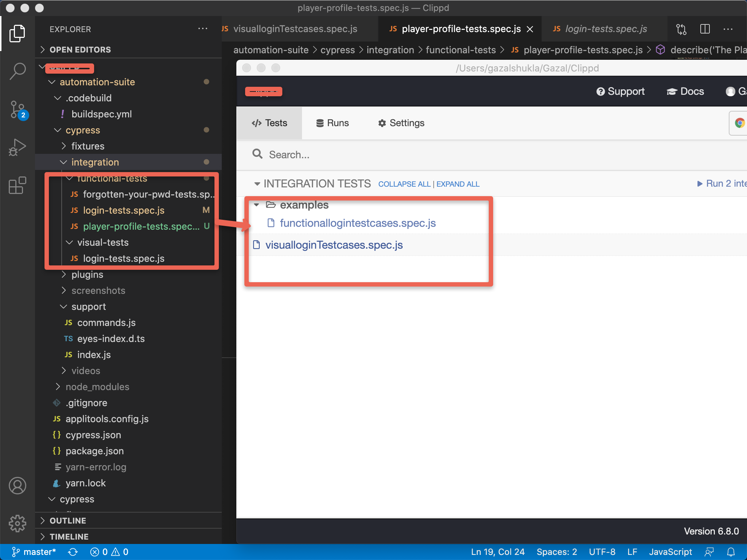The image size is (747, 560).
Task: Open visualloginTestcases.spec.js in Cypress list
Action: coord(334,245)
